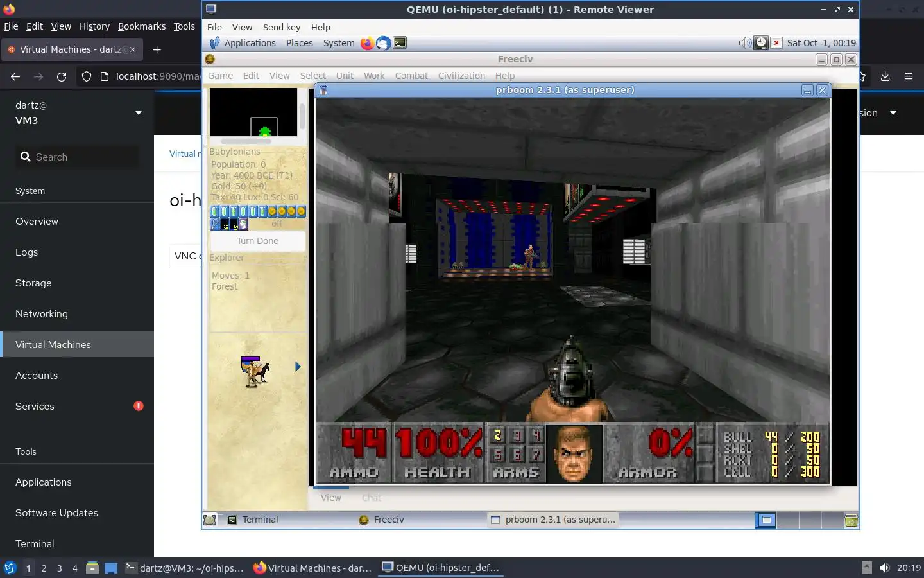Image resolution: width=924 pixels, height=578 pixels.
Task: Launch Thunderbird mail icon in VM panel
Action: (x=383, y=43)
